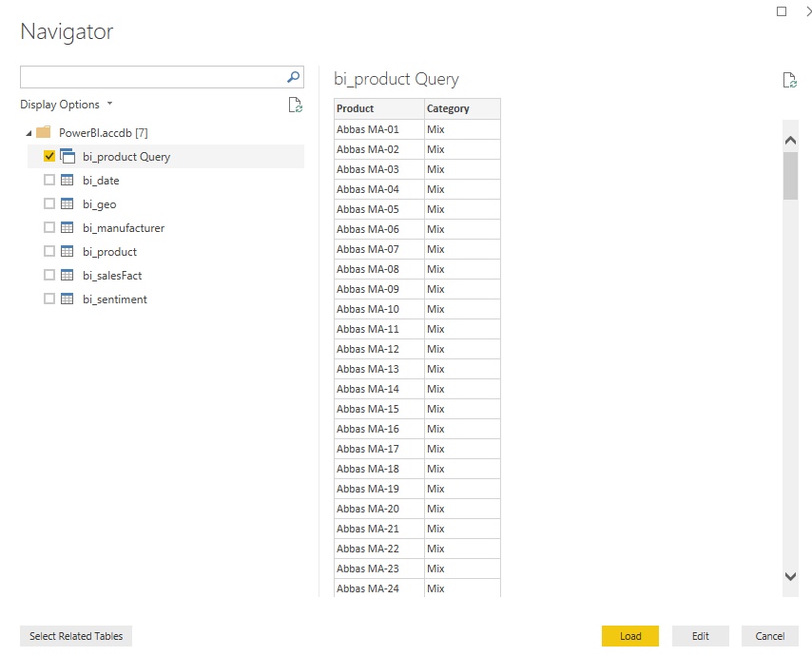812x656 pixels.
Task: Open the Display Options dropdown
Action: (67, 105)
